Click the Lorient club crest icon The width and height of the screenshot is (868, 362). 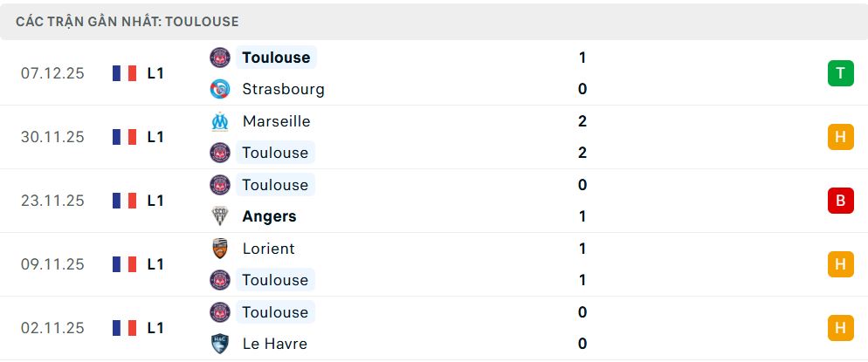(x=220, y=249)
